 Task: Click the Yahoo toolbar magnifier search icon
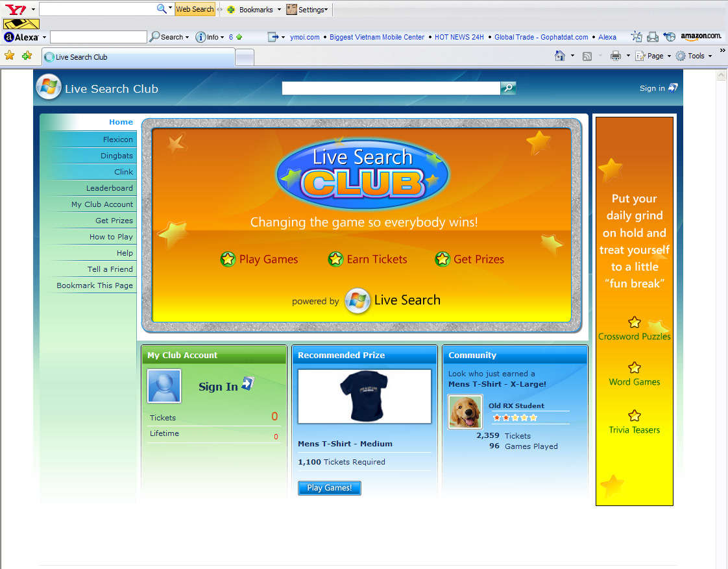click(161, 8)
